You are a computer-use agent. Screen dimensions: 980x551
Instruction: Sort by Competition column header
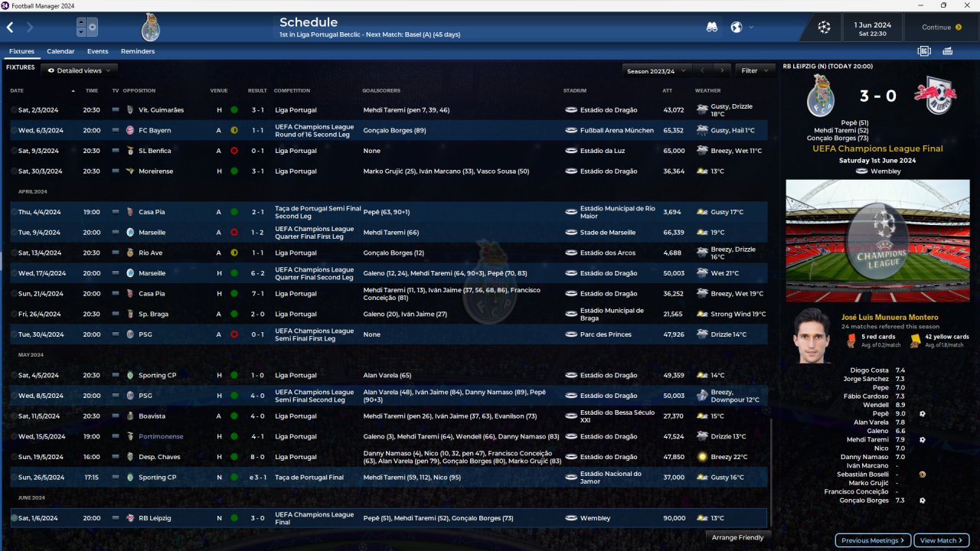click(x=292, y=90)
